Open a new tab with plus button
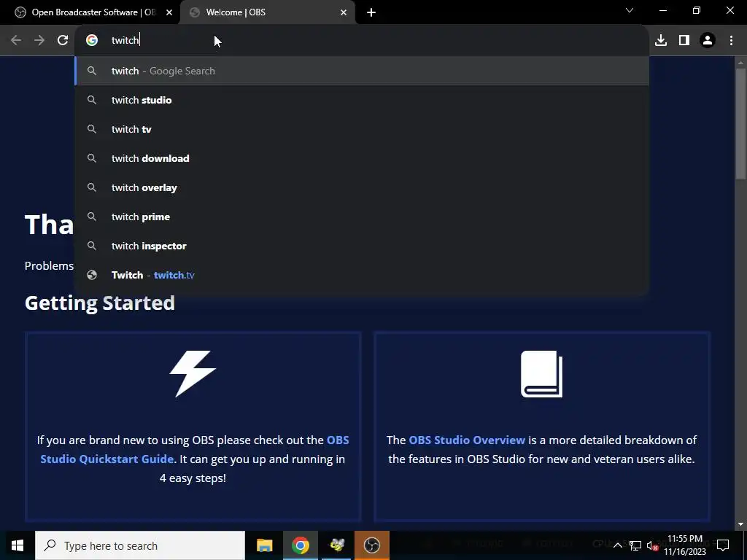 pos(371,13)
